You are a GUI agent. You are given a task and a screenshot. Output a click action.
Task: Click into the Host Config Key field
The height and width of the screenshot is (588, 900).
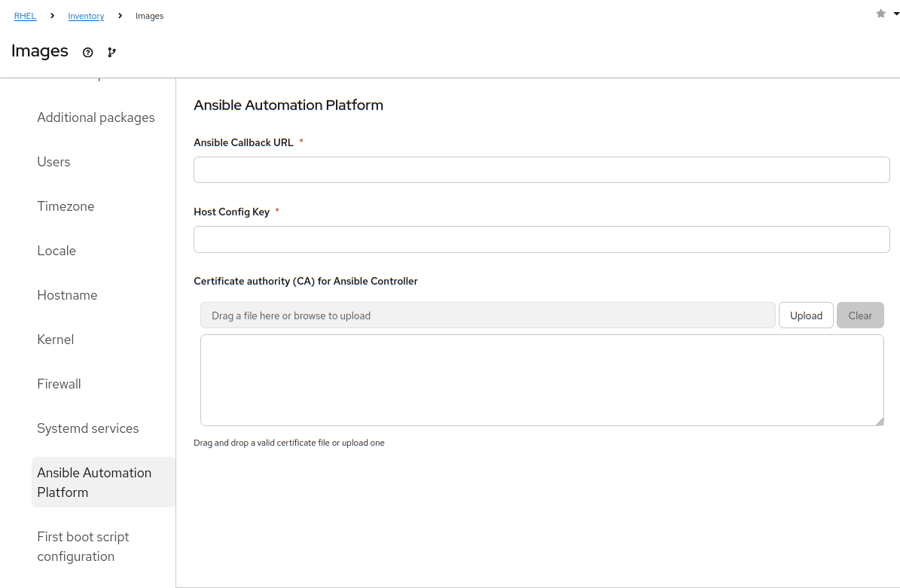(542, 239)
